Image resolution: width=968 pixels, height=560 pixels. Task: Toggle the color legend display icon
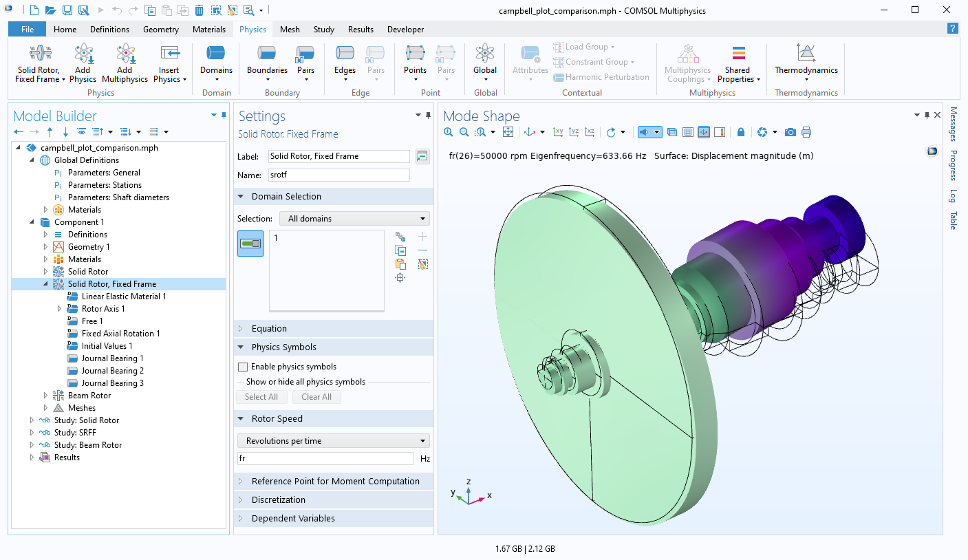(x=720, y=132)
